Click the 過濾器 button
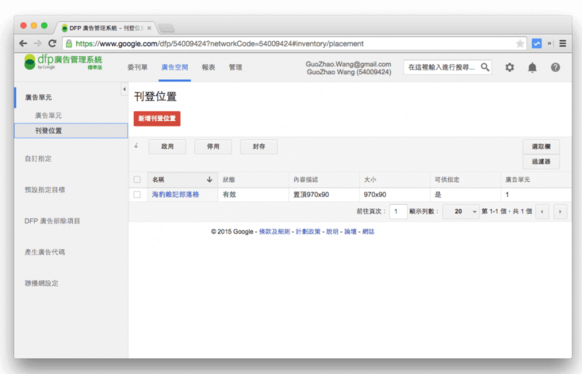This screenshot has height=374, width=582. click(x=541, y=161)
